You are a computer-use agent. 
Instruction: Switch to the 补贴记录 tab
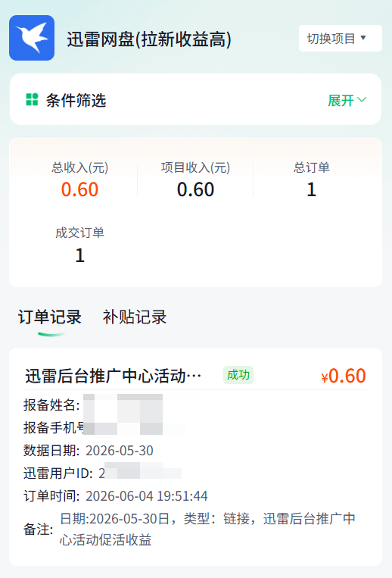(x=135, y=317)
